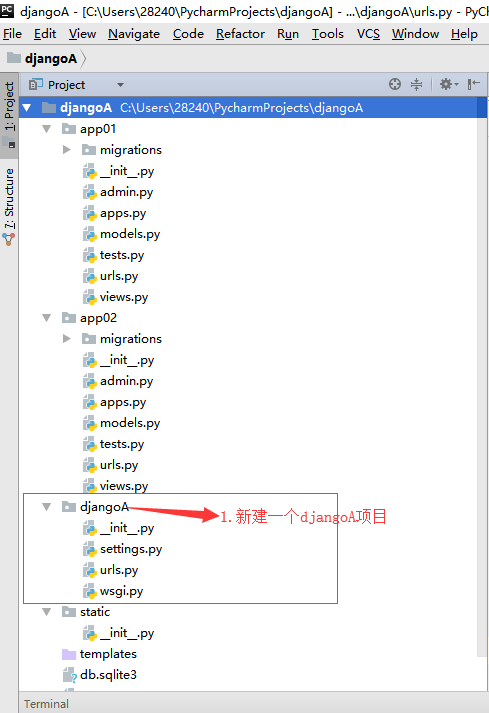This screenshot has height=713, width=489.
Task: Select views.py under app02
Action: [x=124, y=486]
